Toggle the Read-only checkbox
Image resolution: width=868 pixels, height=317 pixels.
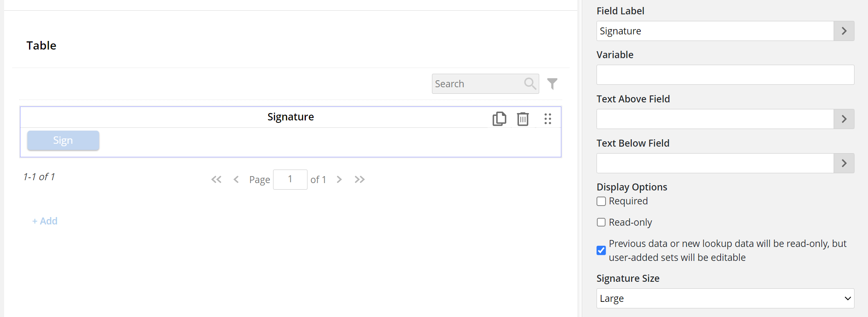601,222
